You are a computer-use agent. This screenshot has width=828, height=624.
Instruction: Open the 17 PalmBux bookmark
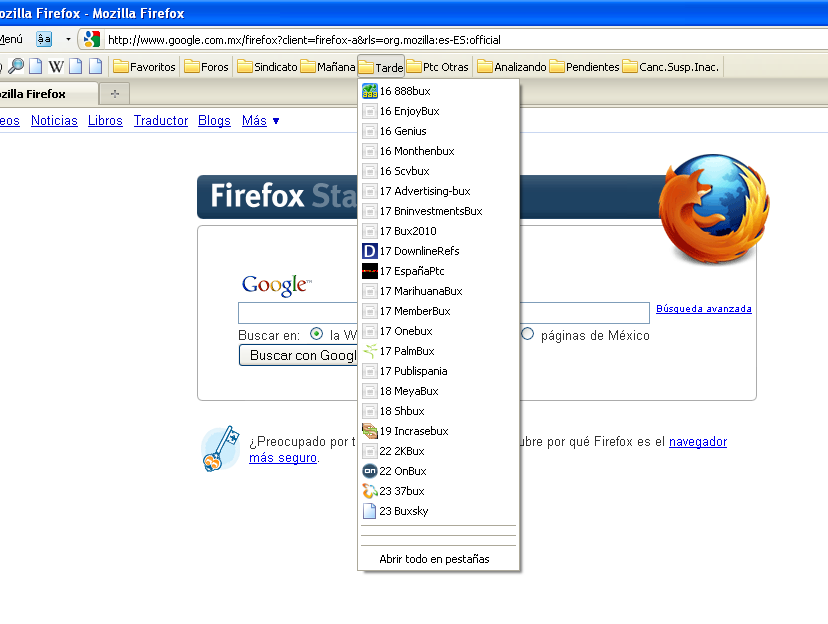click(x=438, y=351)
